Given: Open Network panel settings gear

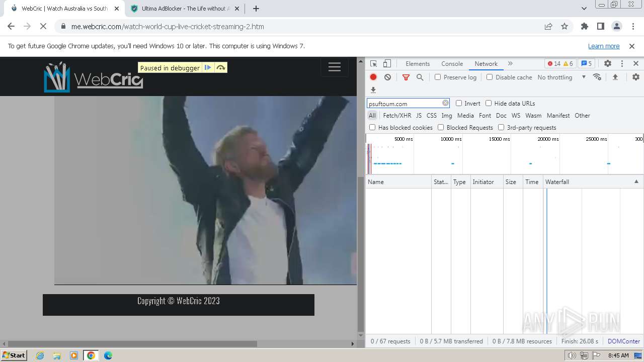Looking at the screenshot, I should pos(636,77).
